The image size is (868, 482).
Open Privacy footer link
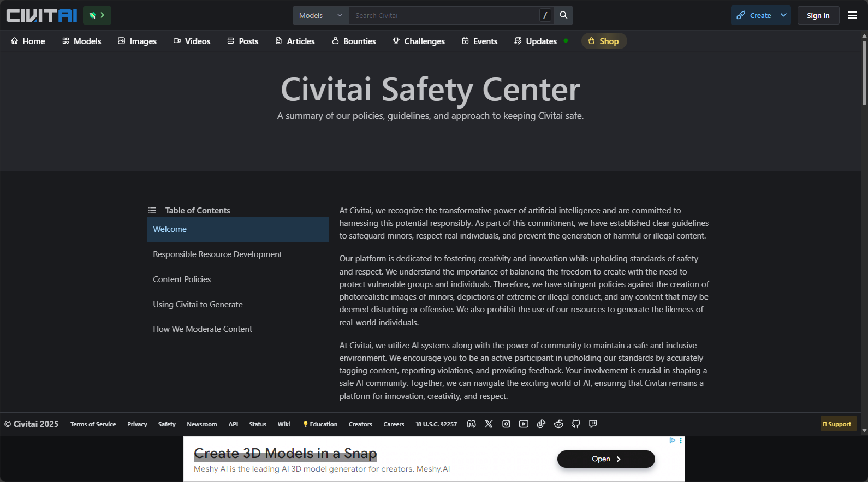(x=137, y=424)
